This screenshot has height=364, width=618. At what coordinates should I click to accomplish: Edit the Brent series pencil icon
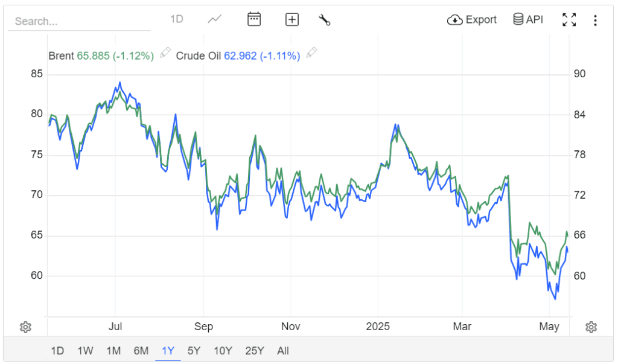point(165,53)
